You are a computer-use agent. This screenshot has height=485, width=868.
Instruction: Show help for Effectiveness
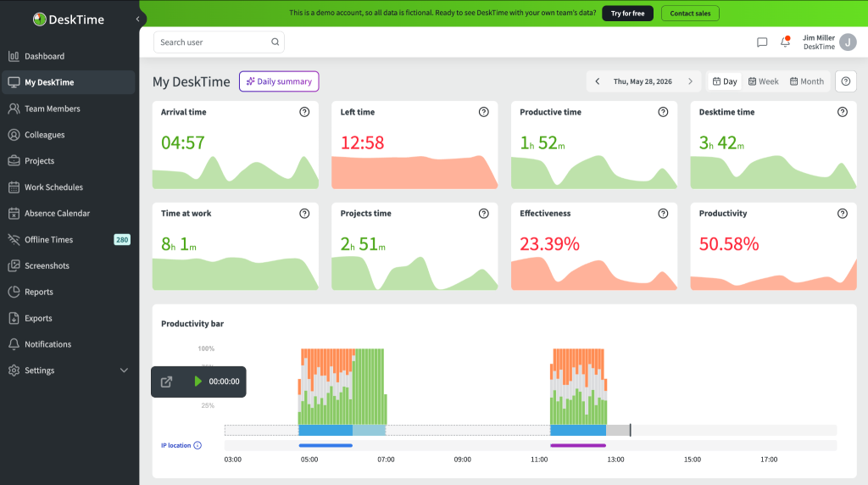point(663,214)
